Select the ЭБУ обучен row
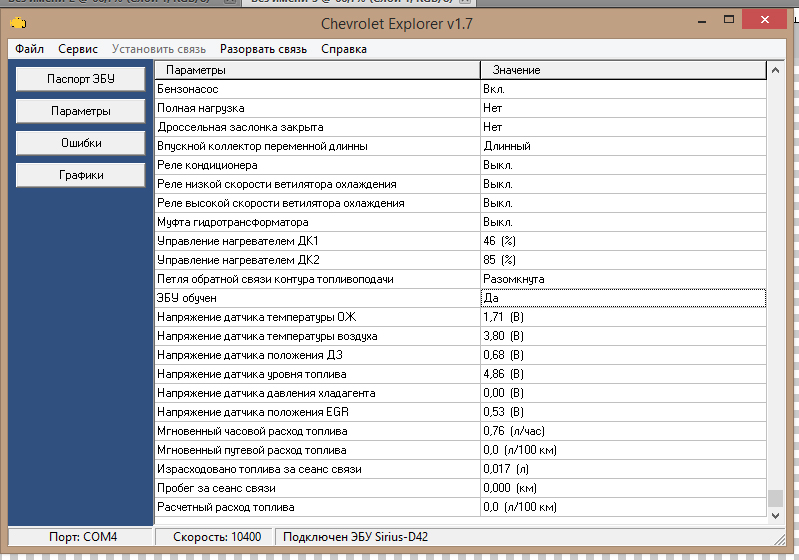 pyautogui.click(x=460, y=298)
